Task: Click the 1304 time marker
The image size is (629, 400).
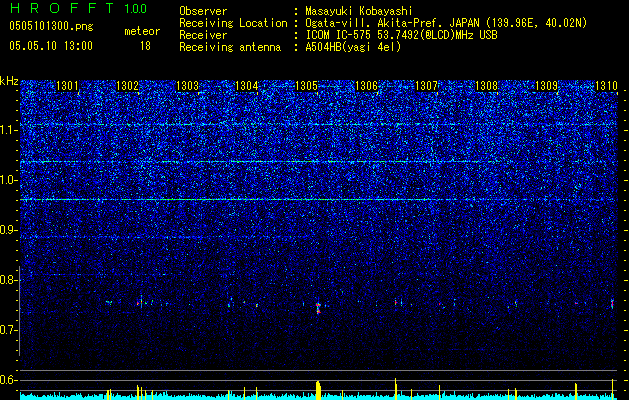Action: (x=246, y=85)
